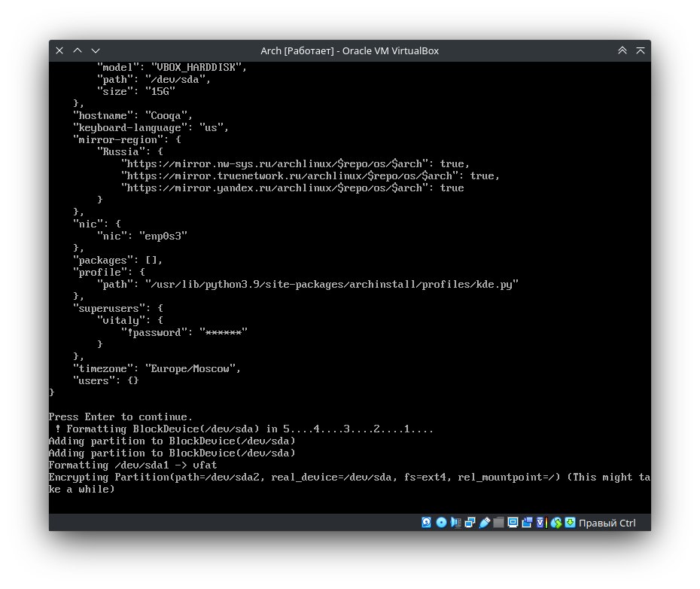This screenshot has height=589, width=700.
Task: Click the host key label Правый Ctrl
Action: [x=607, y=523]
